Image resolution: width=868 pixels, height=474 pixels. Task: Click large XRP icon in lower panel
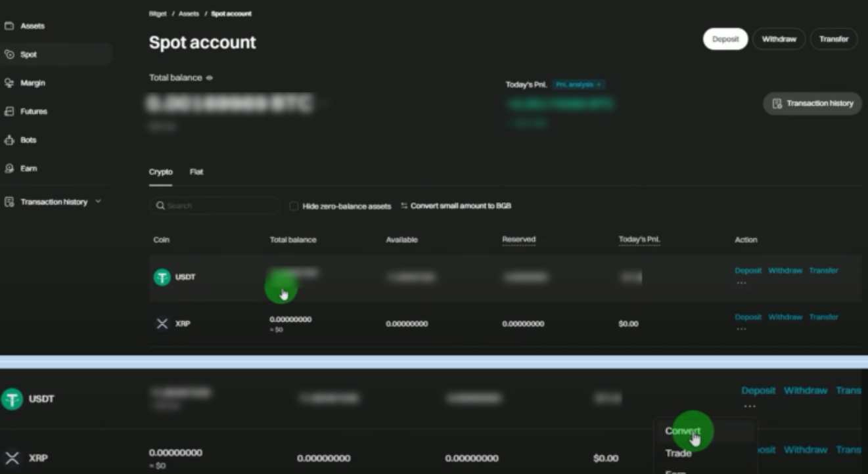point(12,458)
